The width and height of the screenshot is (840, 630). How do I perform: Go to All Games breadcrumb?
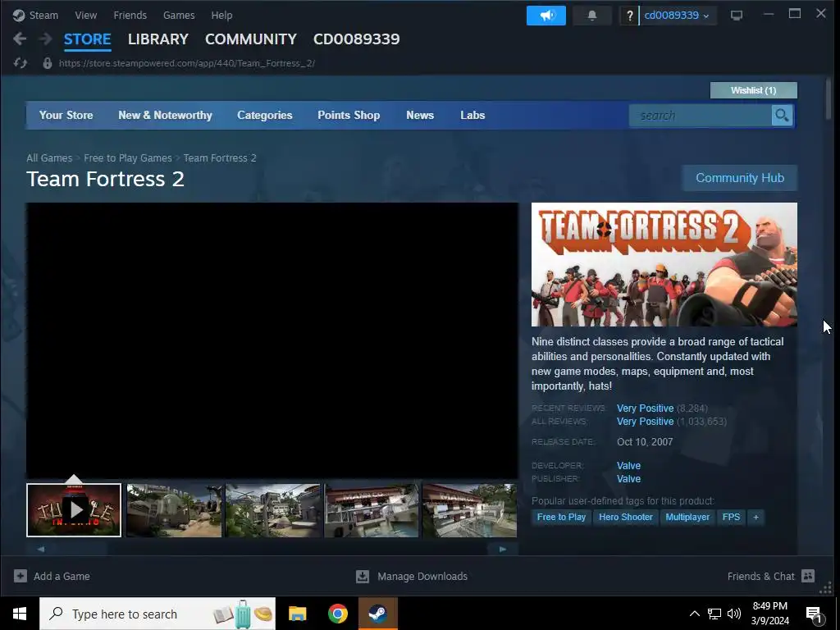click(x=49, y=158)
